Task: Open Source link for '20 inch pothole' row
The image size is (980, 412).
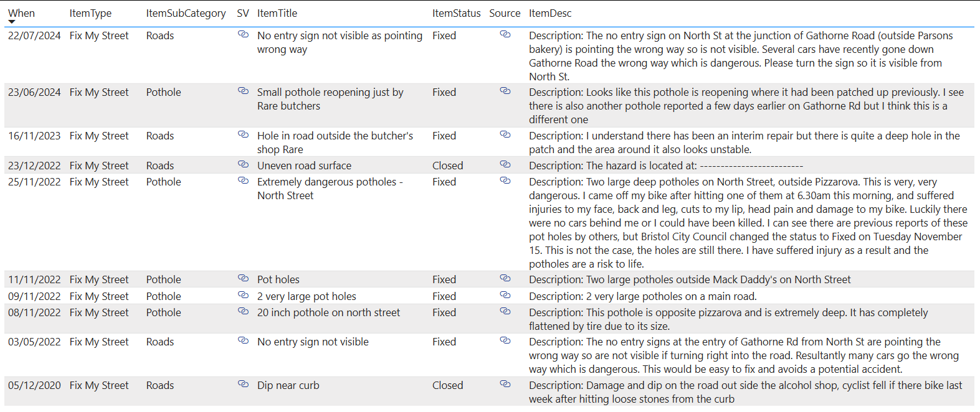Action: (505, 311)
